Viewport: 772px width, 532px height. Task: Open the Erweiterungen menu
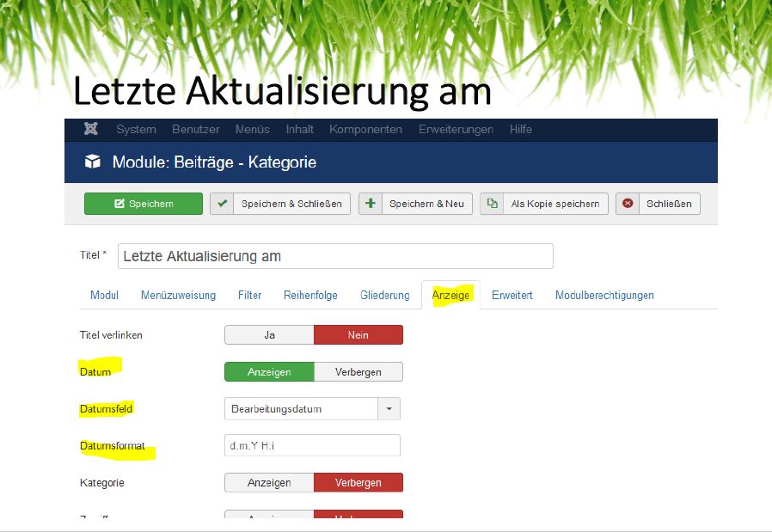[456, 130]
